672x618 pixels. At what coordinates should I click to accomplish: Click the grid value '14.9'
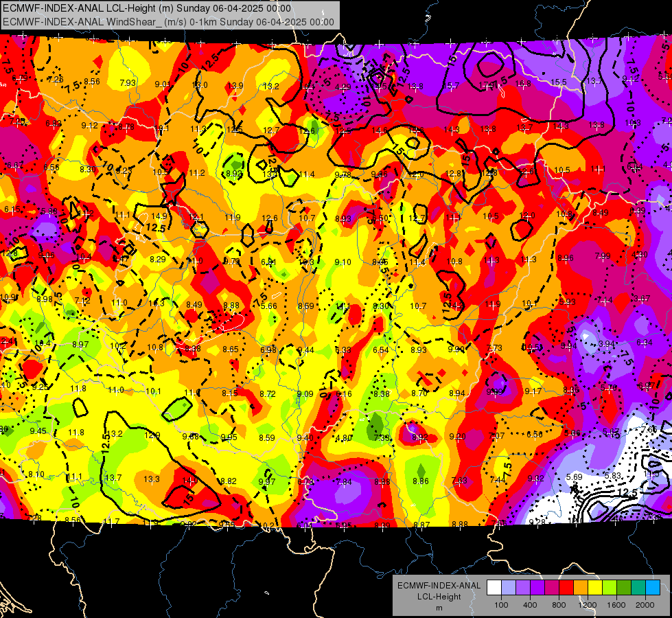click(x=159, y=216)
